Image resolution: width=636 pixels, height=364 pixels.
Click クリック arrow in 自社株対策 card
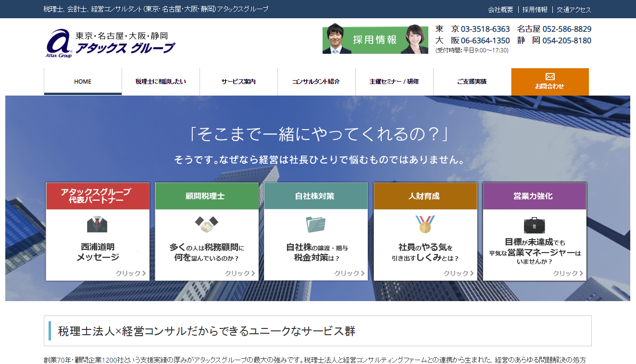[x=349, y=273]
